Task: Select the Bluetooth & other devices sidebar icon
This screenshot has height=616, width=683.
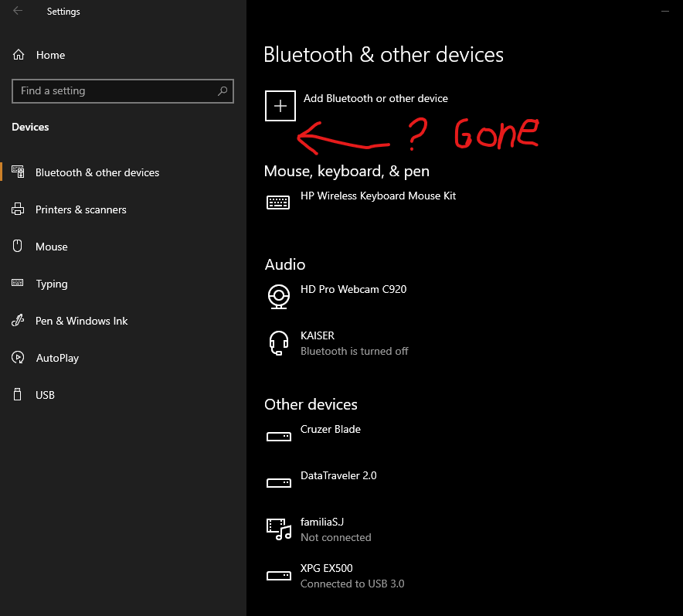Action: 18,172
